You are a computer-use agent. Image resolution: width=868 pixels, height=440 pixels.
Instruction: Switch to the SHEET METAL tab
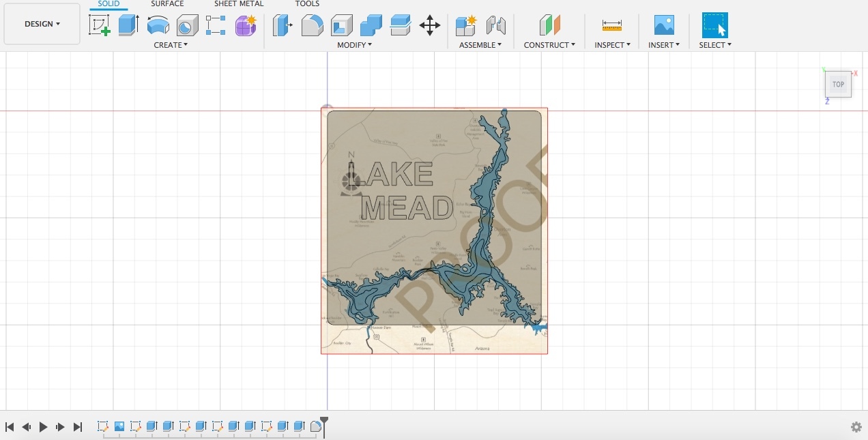coord(239,4)
